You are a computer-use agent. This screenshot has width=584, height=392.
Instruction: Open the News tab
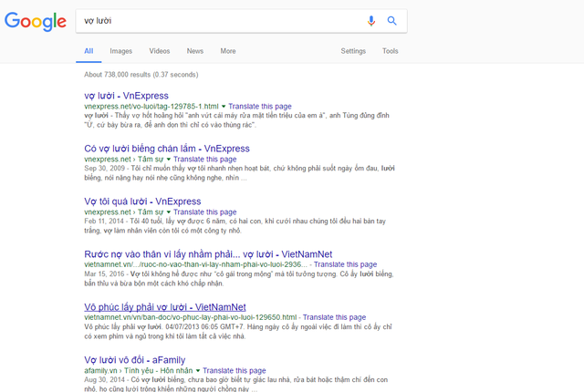195,51
